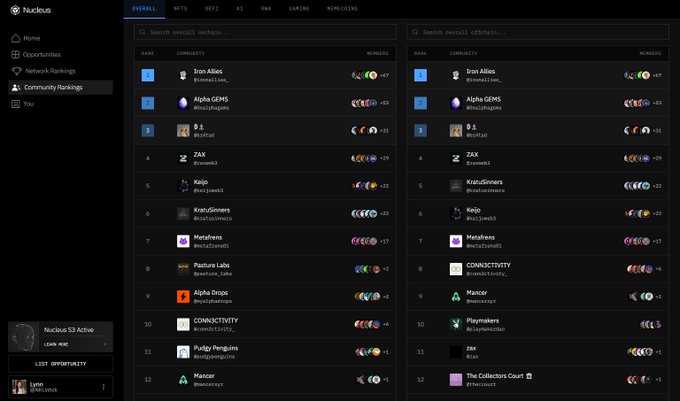Click Playmakers bunny logo icon

coord(456,324)
